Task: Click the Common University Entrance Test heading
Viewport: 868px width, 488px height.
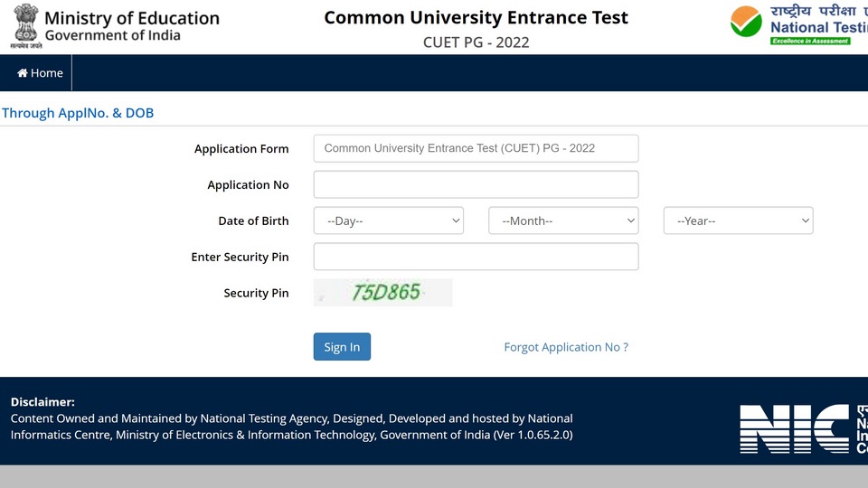Action: pos(476,18)
